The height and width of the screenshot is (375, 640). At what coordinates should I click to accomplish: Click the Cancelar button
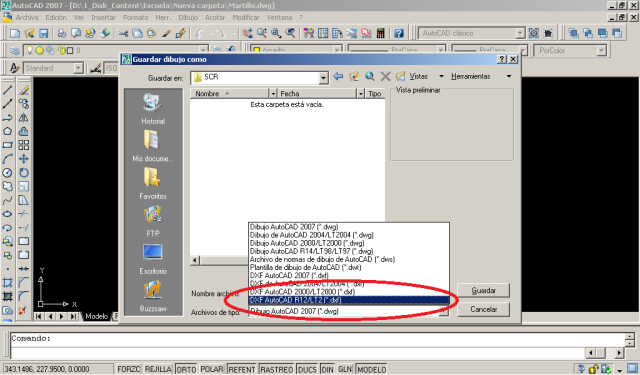[x=484, y=309]
